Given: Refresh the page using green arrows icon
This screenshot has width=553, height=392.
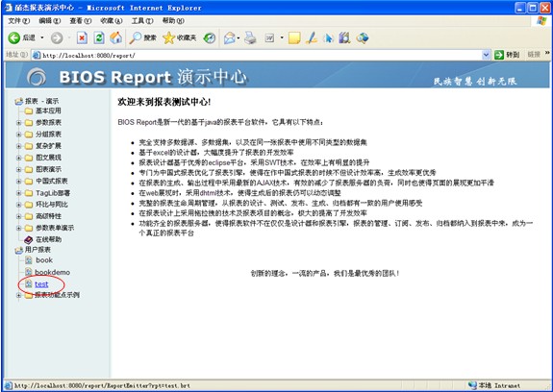Looking at the screenshot, I should pyautogui.click(x=99, y=37).
